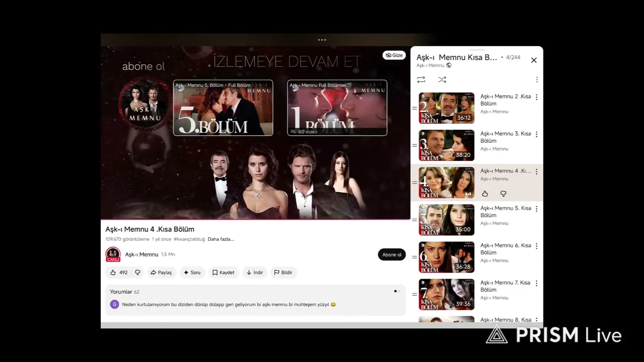The width and height of the screenshot is (644, 362).
Task: Open playlist more options menu
Action: (537, 79)
